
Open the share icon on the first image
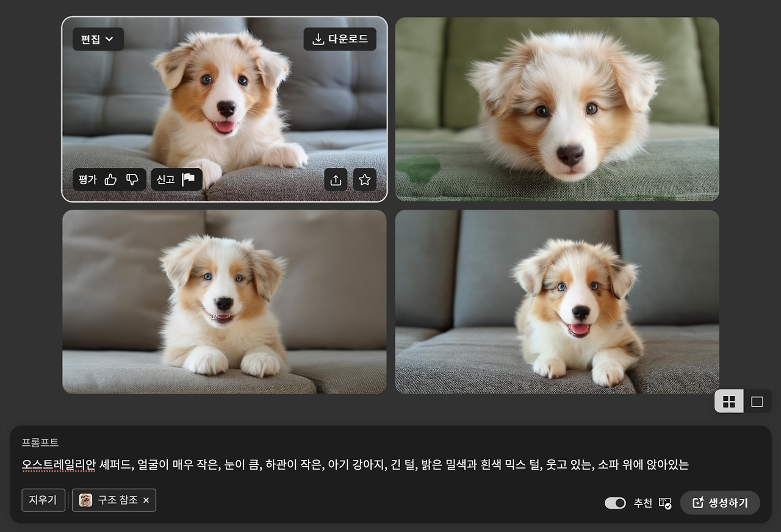coord(336,179)
